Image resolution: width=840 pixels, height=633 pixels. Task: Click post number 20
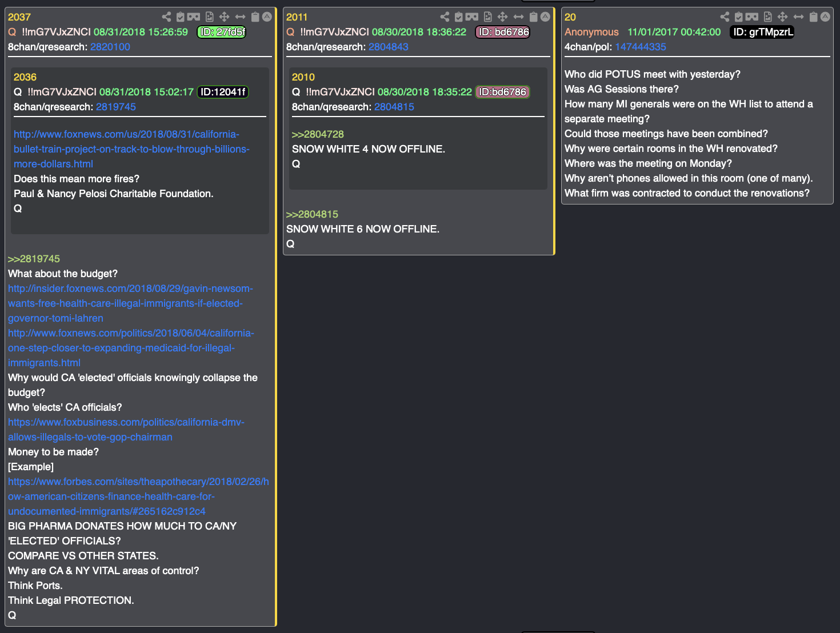tap(570, 17)
